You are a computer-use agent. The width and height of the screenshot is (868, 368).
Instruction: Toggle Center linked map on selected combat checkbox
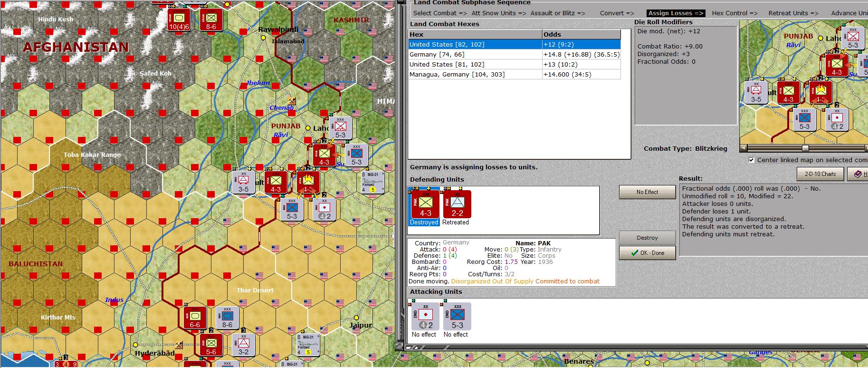751,160
